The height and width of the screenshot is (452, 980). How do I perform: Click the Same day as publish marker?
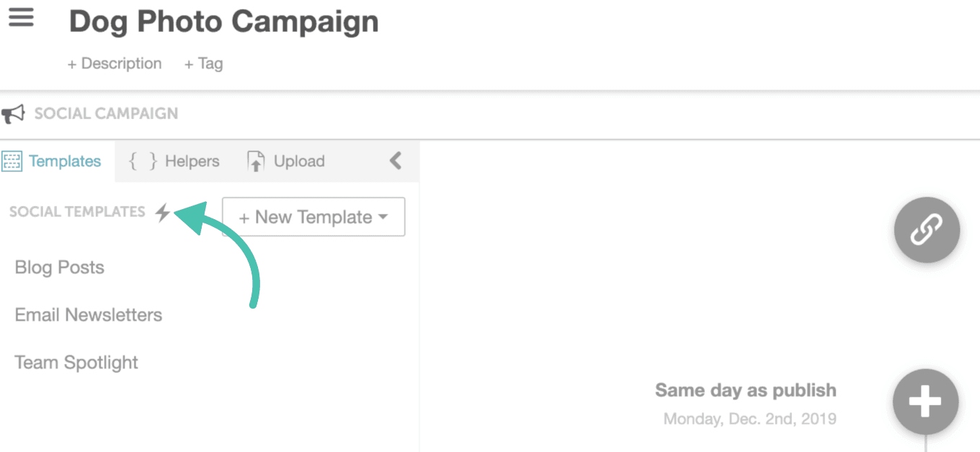click(746, 391)
